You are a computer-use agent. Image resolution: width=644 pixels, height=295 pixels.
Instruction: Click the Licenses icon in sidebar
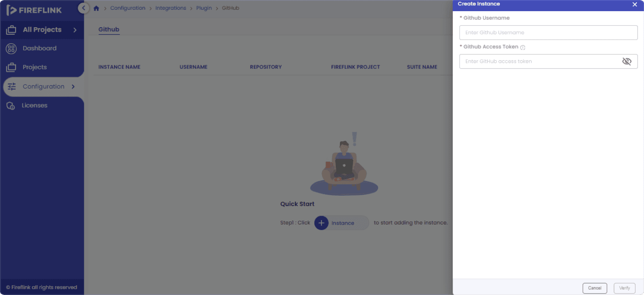(x=10, y=106)
